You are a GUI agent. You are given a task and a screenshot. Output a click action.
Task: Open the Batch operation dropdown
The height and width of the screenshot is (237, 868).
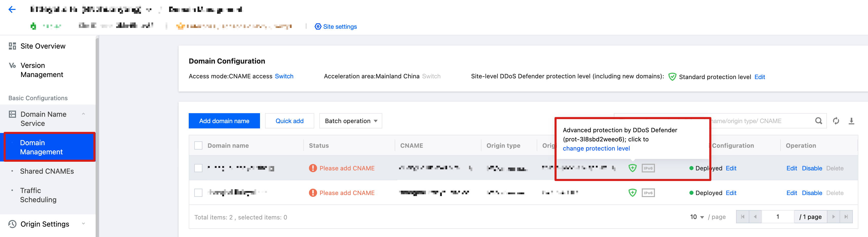(351, 121)
